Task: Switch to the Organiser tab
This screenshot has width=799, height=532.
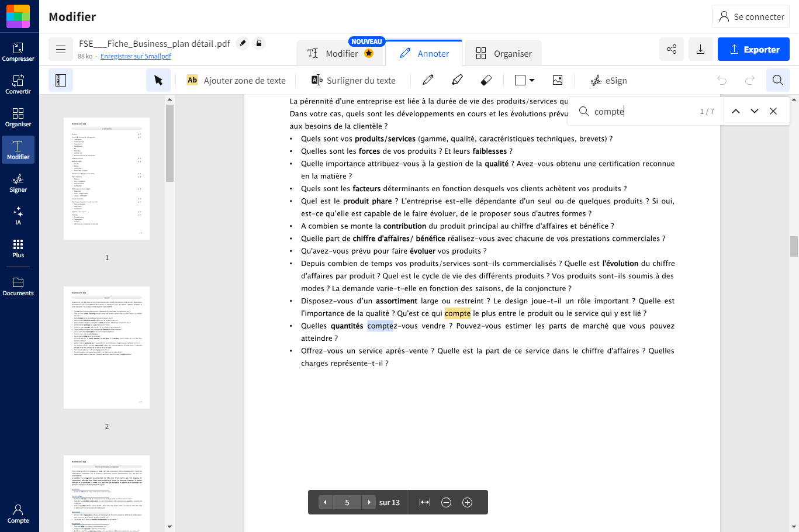Action: click(x=503, y=53)
